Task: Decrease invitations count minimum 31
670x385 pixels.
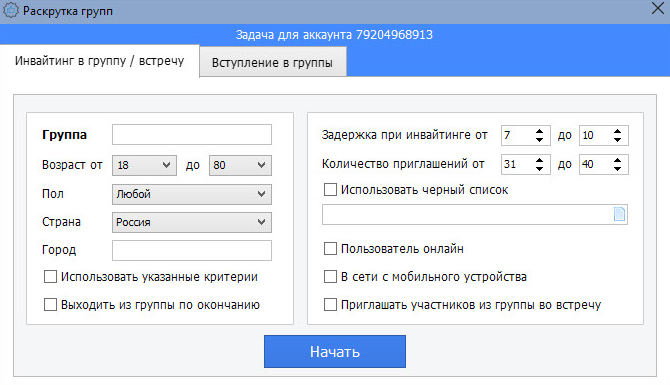Action: point(540,169)
